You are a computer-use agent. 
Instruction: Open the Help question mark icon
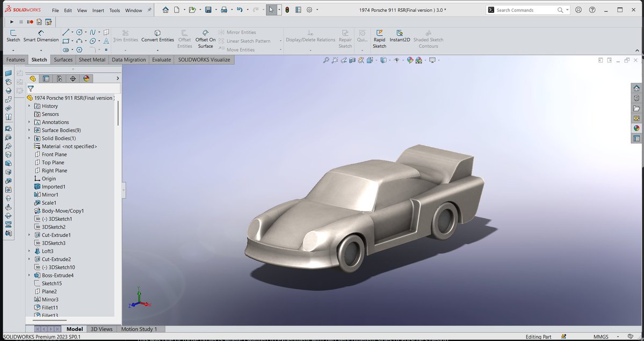click(592, 10)
